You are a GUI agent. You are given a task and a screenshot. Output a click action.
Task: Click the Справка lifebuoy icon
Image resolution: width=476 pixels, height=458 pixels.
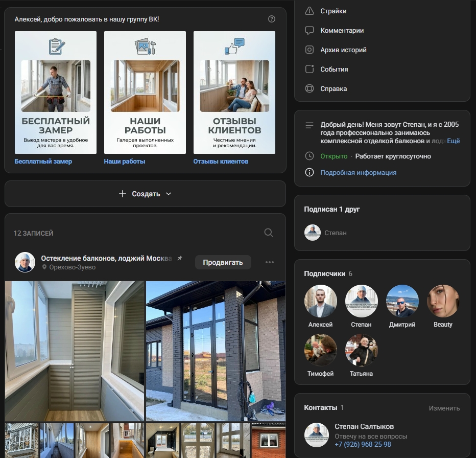pos(309,88)
